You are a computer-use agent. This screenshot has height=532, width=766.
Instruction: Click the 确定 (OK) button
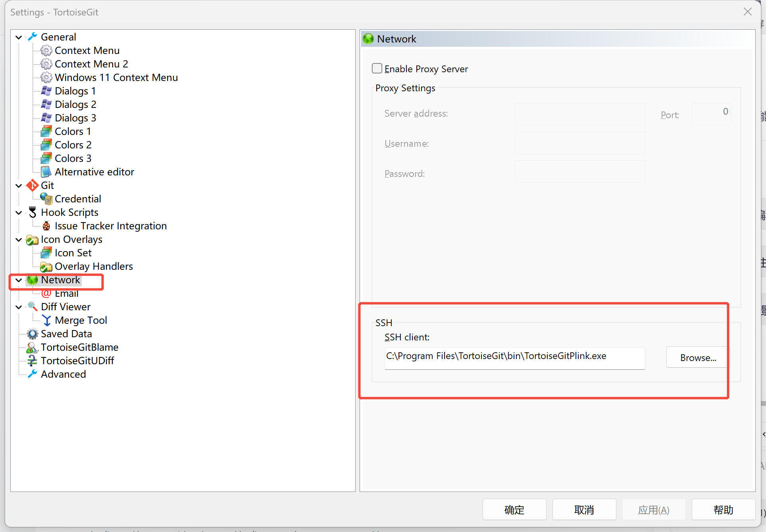point(514,509)
